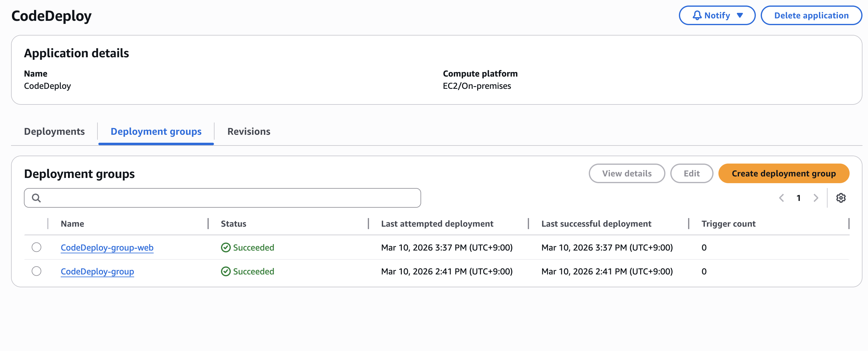The image size is (868, 351).
Task: Click the Edit button
Action: click(691, 173)
